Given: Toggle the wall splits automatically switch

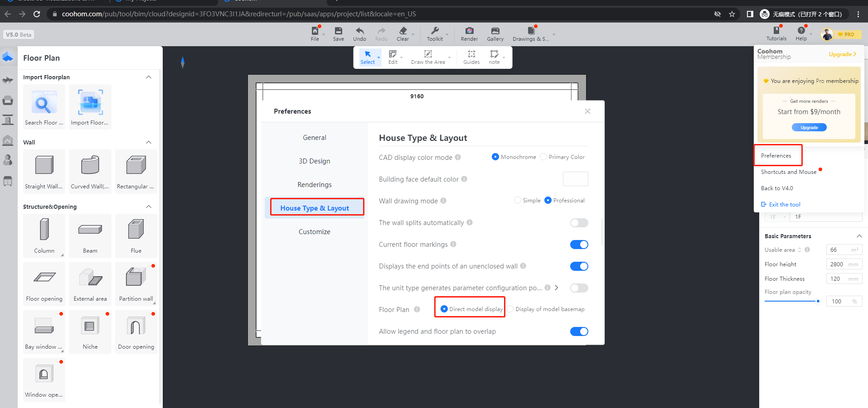Looking at the screenshot, I should click(x=579, y=223).
